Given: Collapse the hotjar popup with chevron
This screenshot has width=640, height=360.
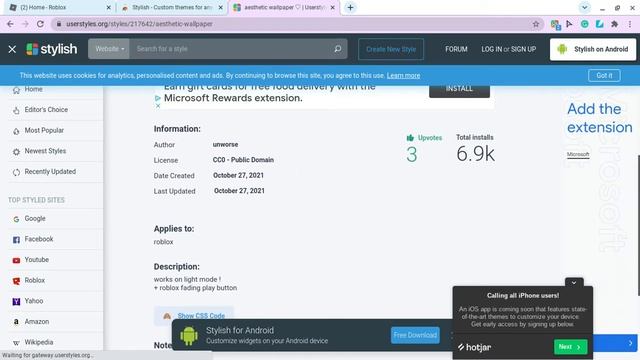Looking at the screenshot, I should coord(574,282).
